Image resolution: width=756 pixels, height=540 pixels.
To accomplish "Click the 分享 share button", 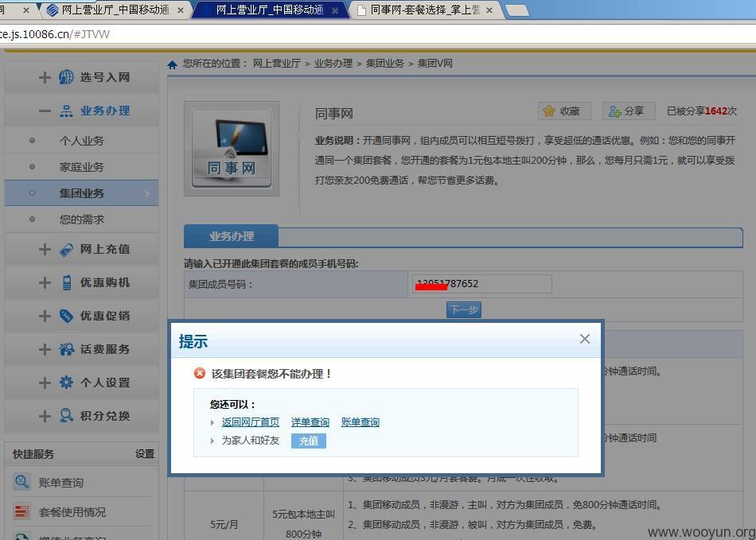I will tap(628, 111).
